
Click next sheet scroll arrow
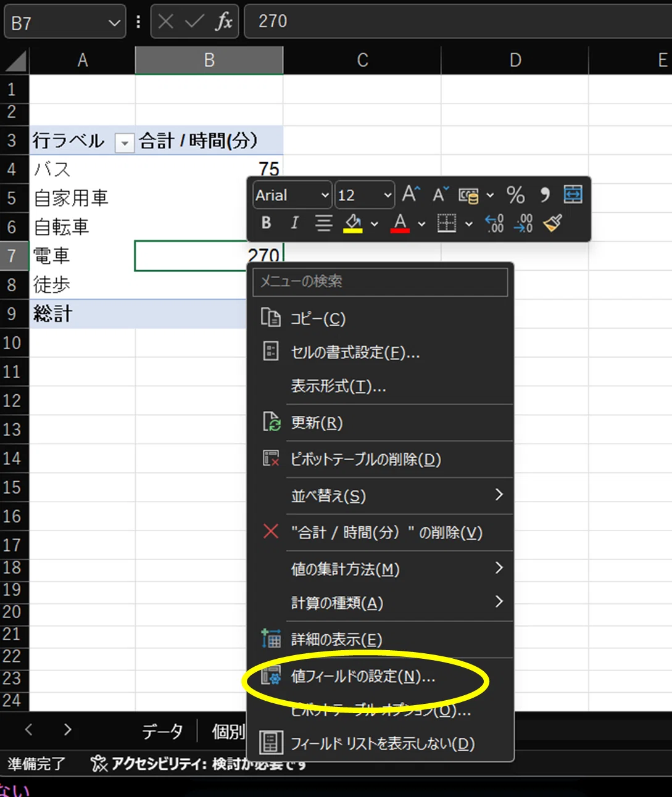click(67, 730)
